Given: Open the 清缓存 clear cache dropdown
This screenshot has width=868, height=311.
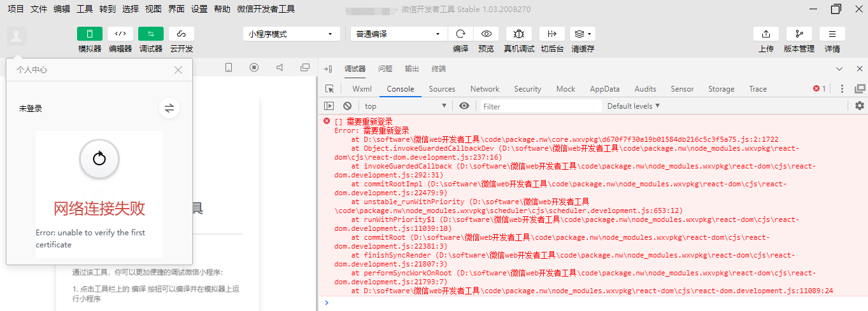Looking at the screenshot, I should (583, 34).
